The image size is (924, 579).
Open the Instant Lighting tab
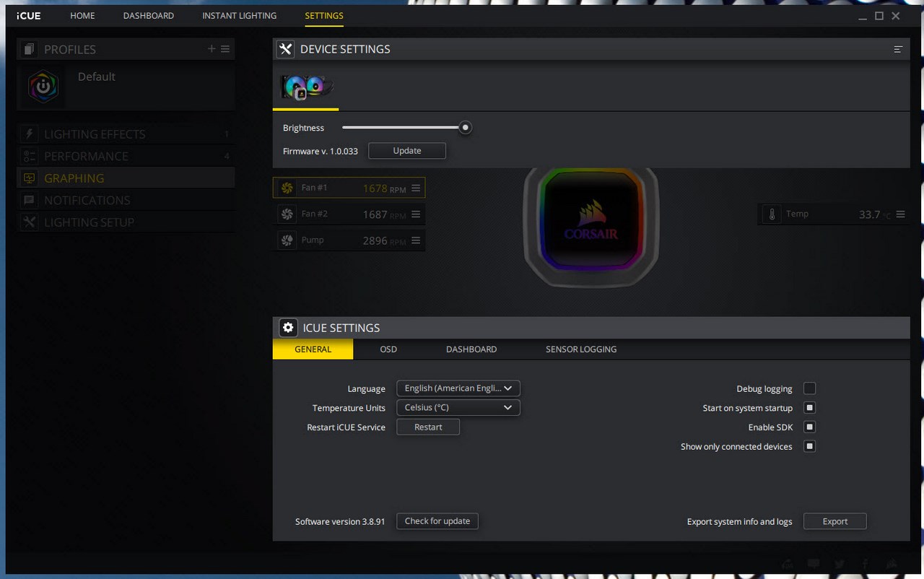click(239, 16)
